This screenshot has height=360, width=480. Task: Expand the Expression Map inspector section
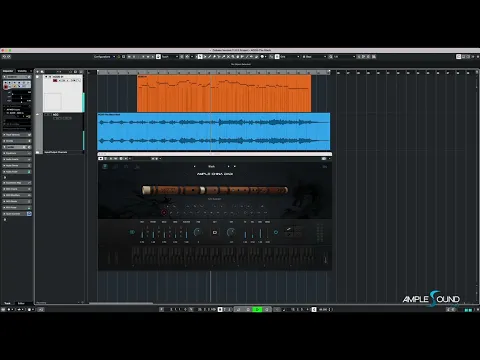point(17,183)
